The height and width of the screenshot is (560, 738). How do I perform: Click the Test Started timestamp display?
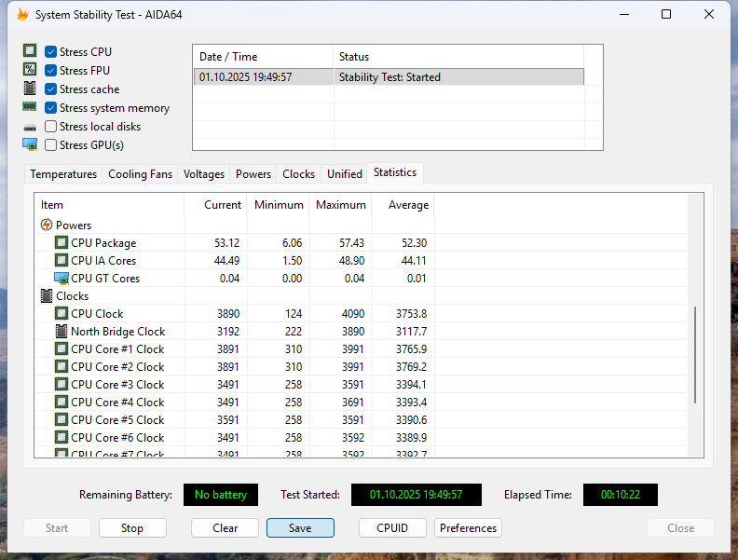[417, 495]
